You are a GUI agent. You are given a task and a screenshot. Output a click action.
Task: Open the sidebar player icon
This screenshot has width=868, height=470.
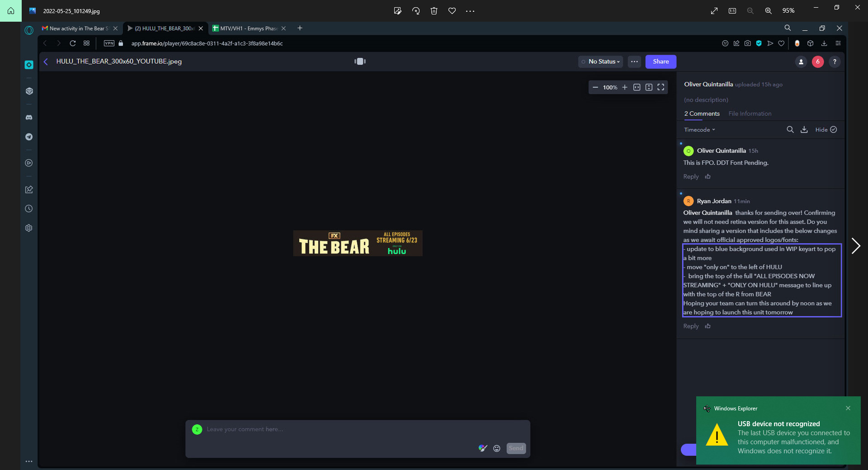coord(29,163)
